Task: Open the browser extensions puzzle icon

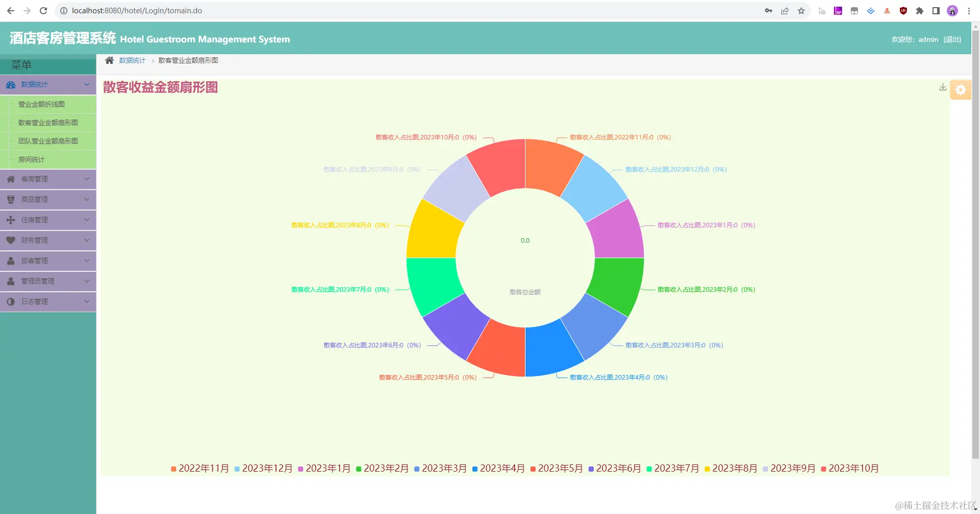Action: [920, 11]
